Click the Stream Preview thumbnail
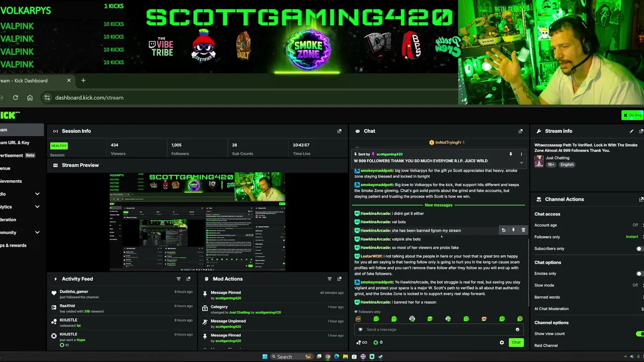Viewport: 644px width, 362px height. coord(197,222)
